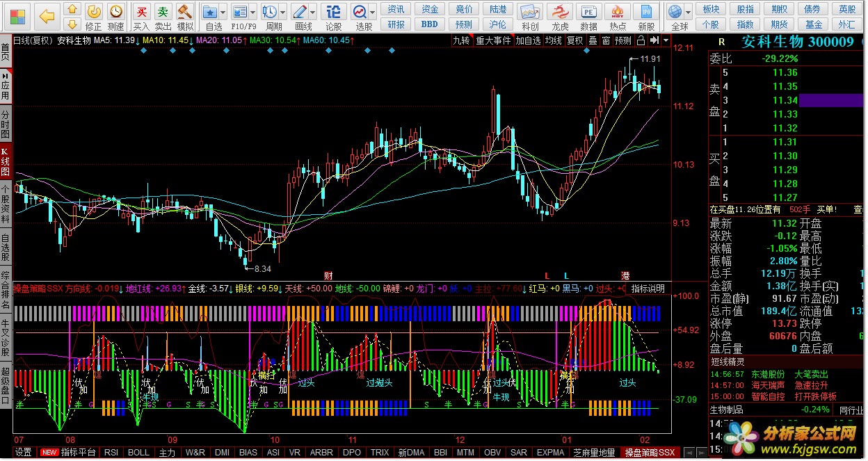This screenshot has width=868, height=461.
Task: Open the 全球 globe icon
Action: [675, 12]
